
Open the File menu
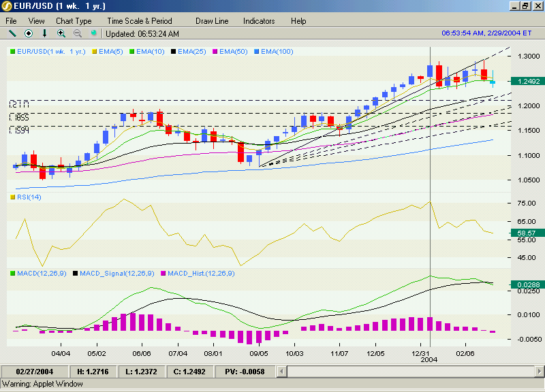pyautogui.click(x=11, y=21)
